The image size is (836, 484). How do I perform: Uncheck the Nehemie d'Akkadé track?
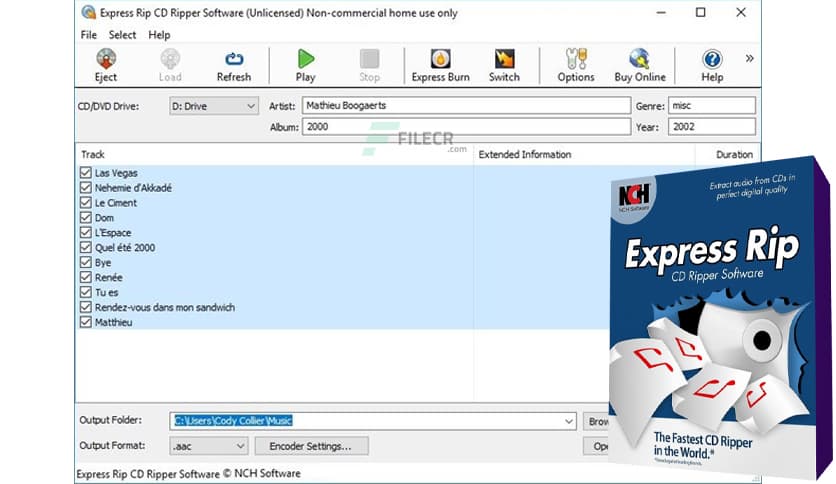85,187
